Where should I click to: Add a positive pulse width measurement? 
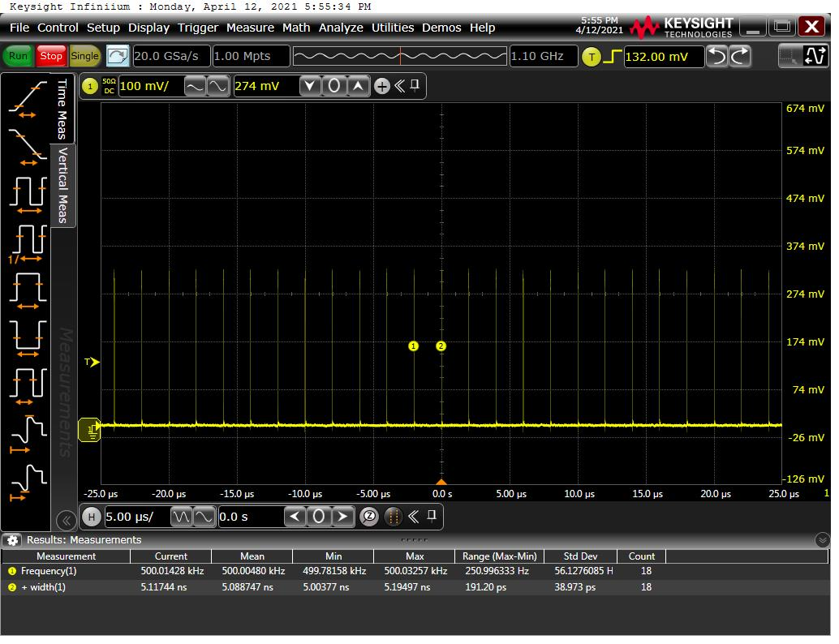point(28,290)
